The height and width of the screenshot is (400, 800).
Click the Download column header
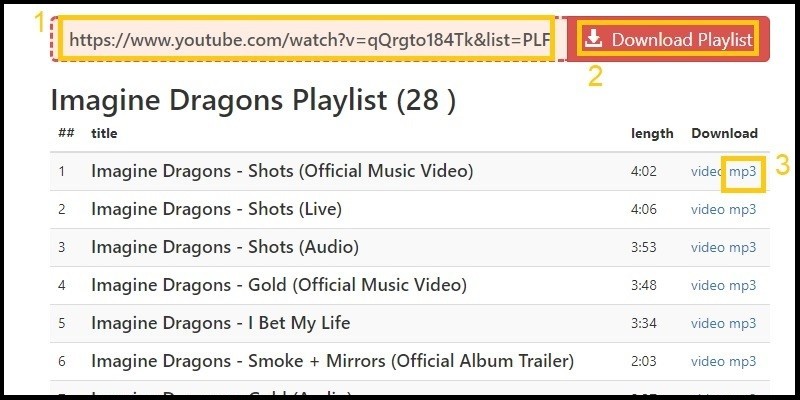click(724, 133)
